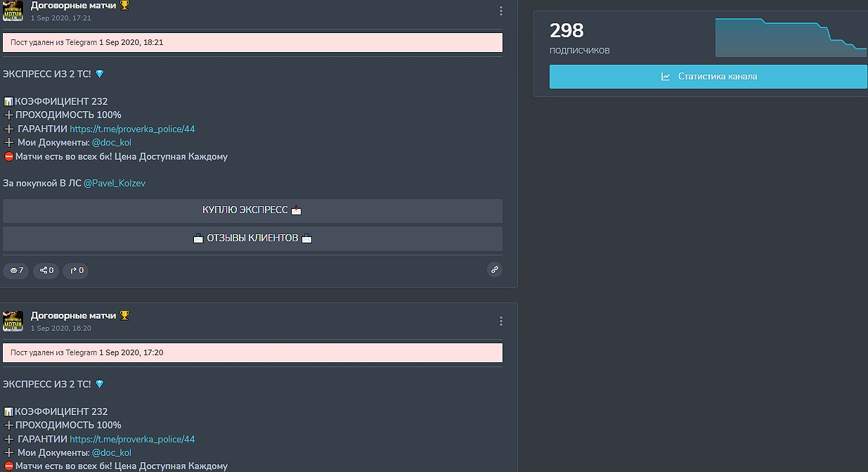Open three-dot menu of the 17:21 post
This screenshot has height=472, width=868.
pos(500,11)
